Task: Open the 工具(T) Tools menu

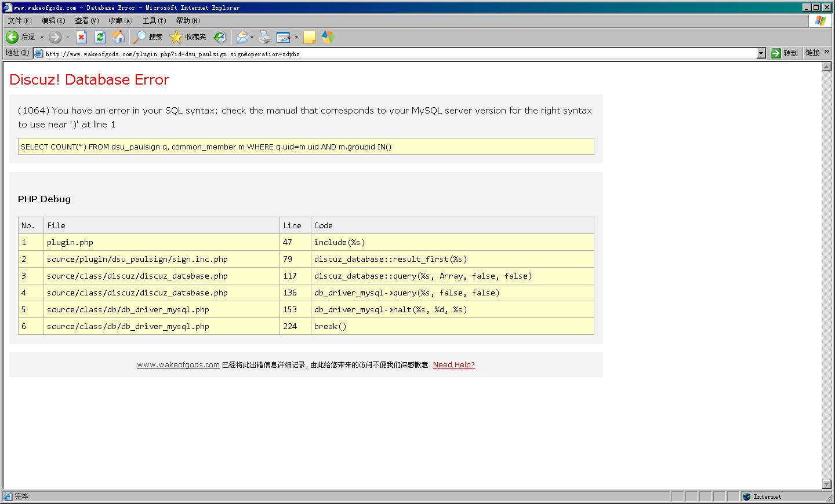Action: click(x=154, y=21)
